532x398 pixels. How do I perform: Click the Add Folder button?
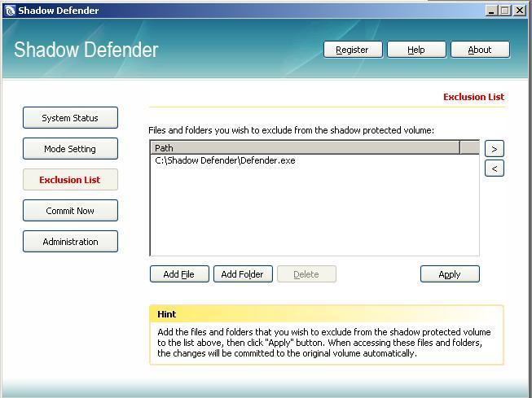[x=243, y=274]
